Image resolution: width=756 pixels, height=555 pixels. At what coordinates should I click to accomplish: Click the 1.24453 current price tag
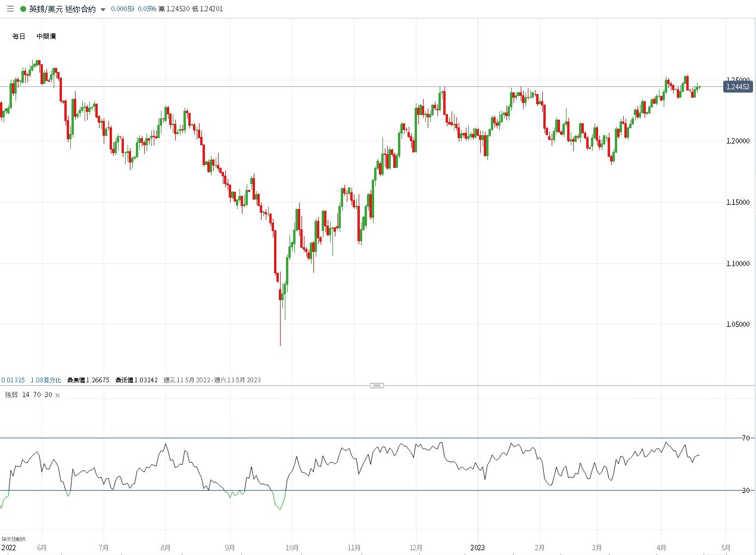(738, 87)
